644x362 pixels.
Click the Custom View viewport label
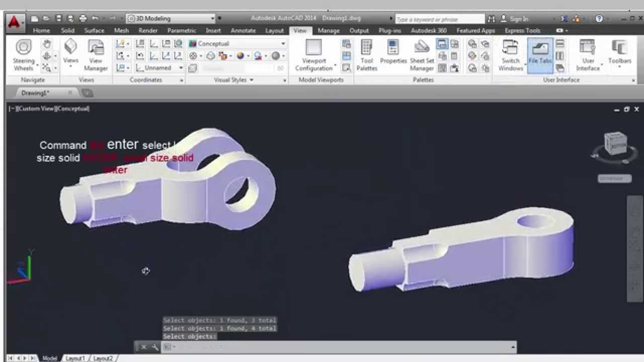click(x=36, y=109)
